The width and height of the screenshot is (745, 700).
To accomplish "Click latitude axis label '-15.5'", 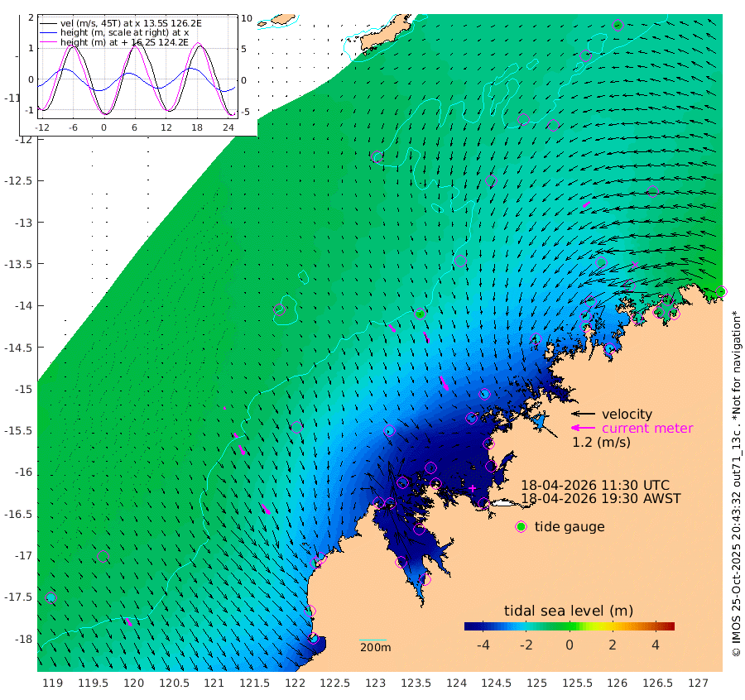I will (x=17, y=431).
